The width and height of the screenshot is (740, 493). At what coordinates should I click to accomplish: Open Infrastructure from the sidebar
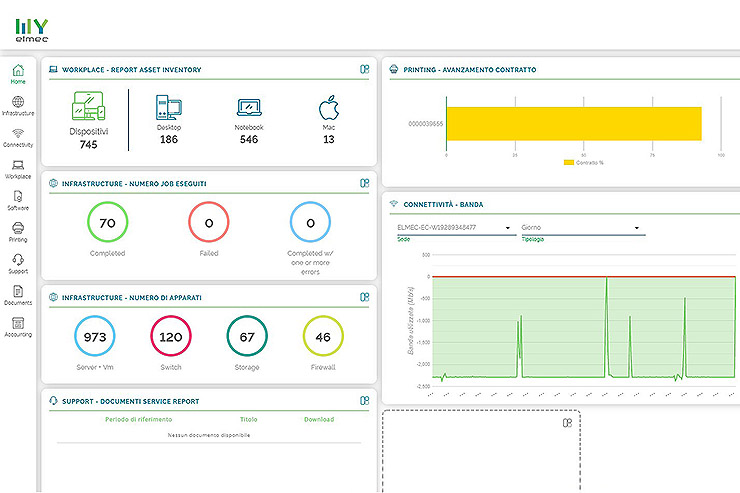[x=18, y=106]
